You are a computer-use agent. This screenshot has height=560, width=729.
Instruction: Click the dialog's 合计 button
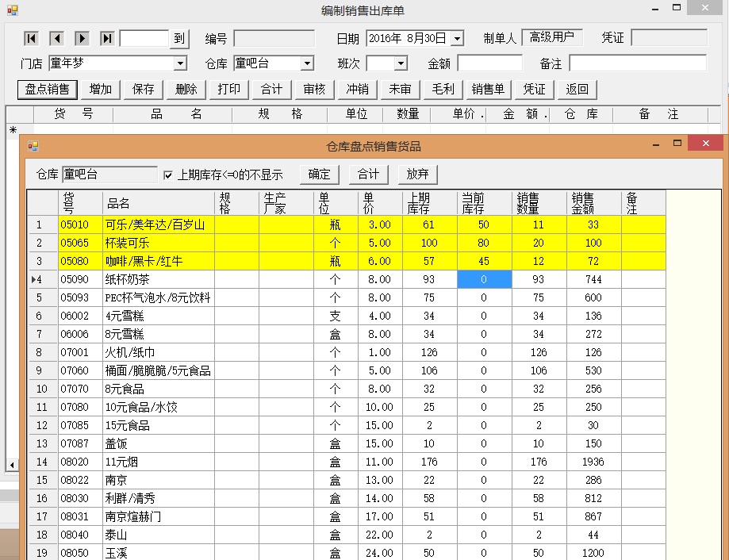click(x=368, y=175)
